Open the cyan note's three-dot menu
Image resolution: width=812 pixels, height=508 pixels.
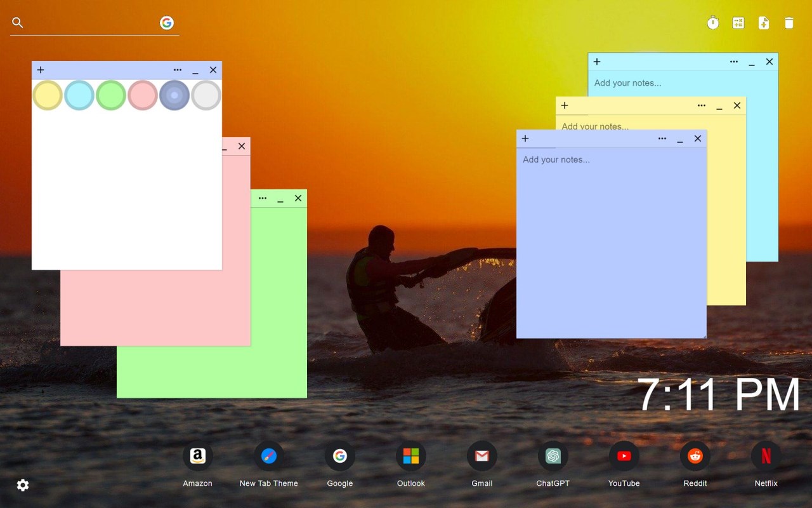click(x=734, y=62)
